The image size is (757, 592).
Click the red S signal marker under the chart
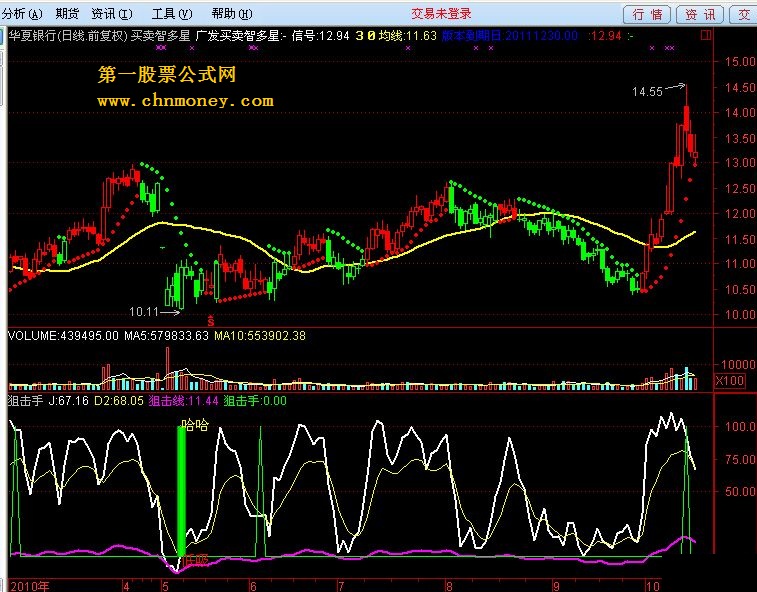[x=210, y=320]
